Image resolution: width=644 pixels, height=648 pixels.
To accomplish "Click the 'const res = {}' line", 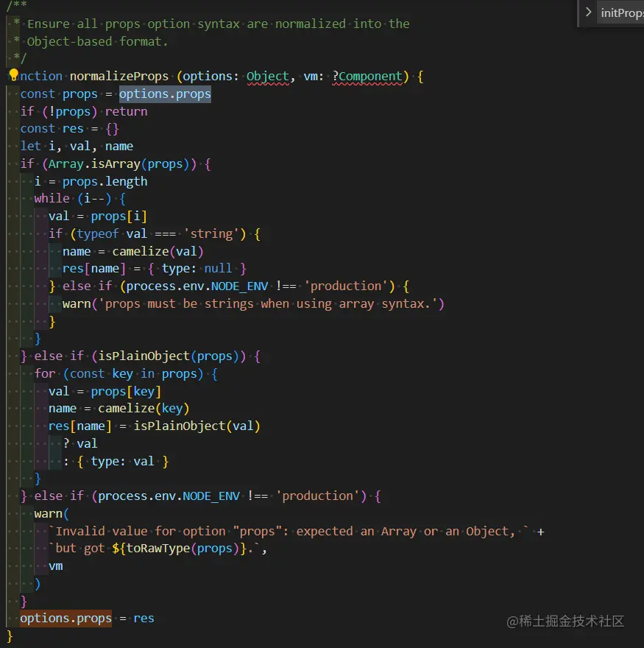I will pyautogui.click(x=69, y=129).
